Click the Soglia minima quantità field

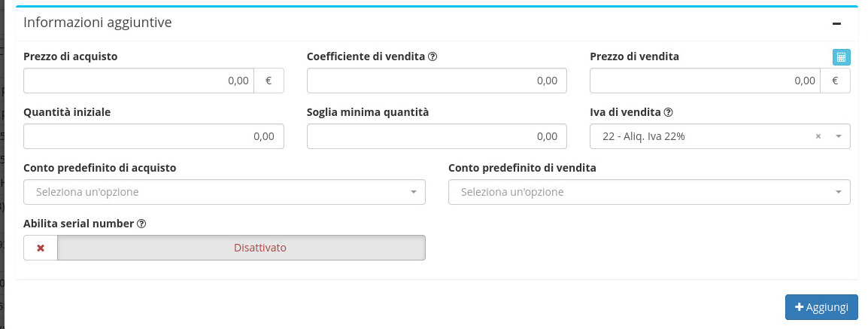436,136
